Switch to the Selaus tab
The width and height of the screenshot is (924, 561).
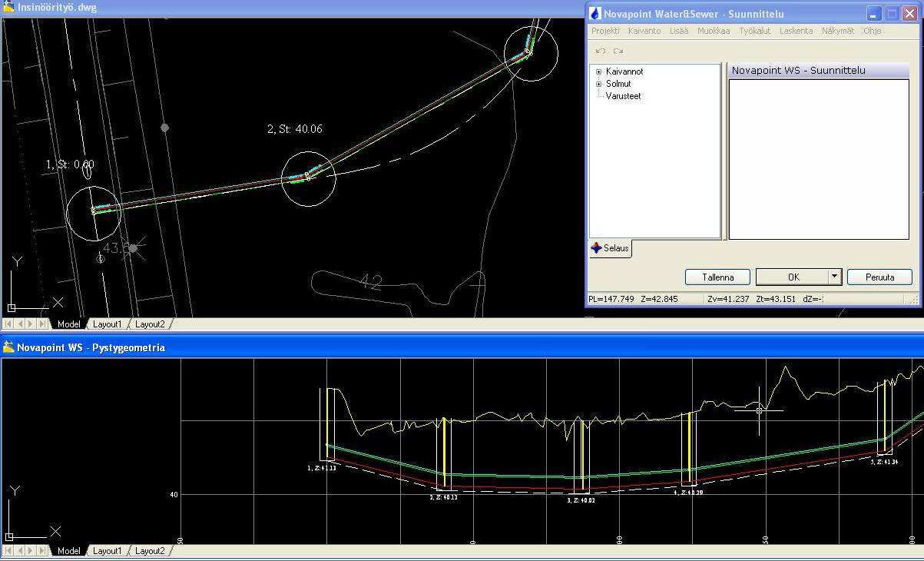coord(611,248)
